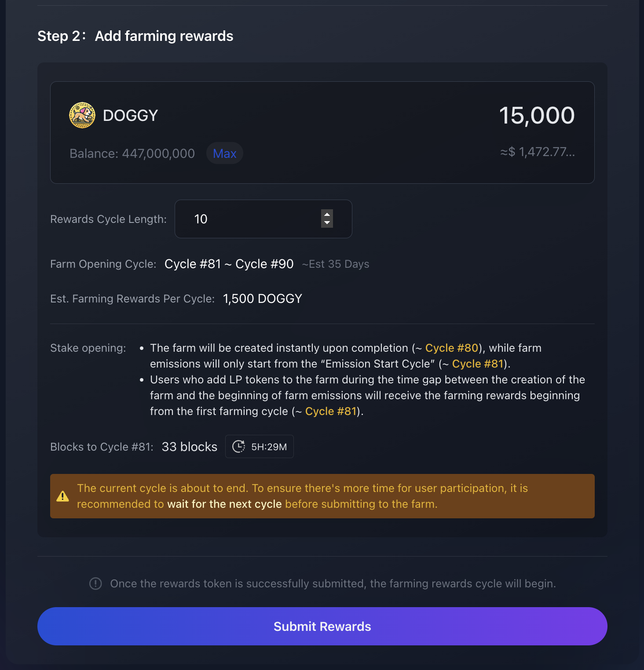644x670 pixels.
Task: Click the clock icon beside 5H:29M
Action: click(x=238, y=447)
